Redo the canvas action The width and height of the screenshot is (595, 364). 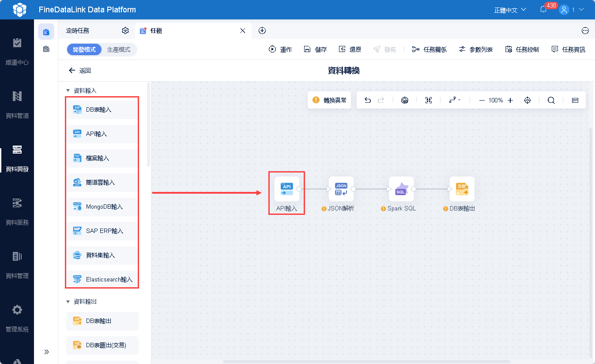[381, 100]
